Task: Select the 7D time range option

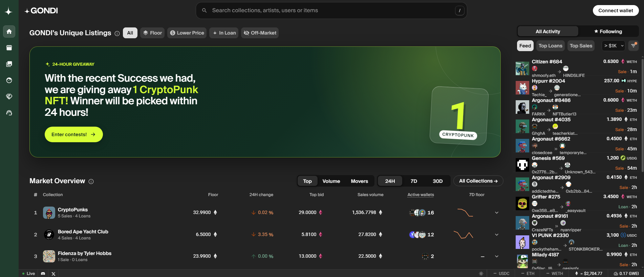Action: point(414,181)
